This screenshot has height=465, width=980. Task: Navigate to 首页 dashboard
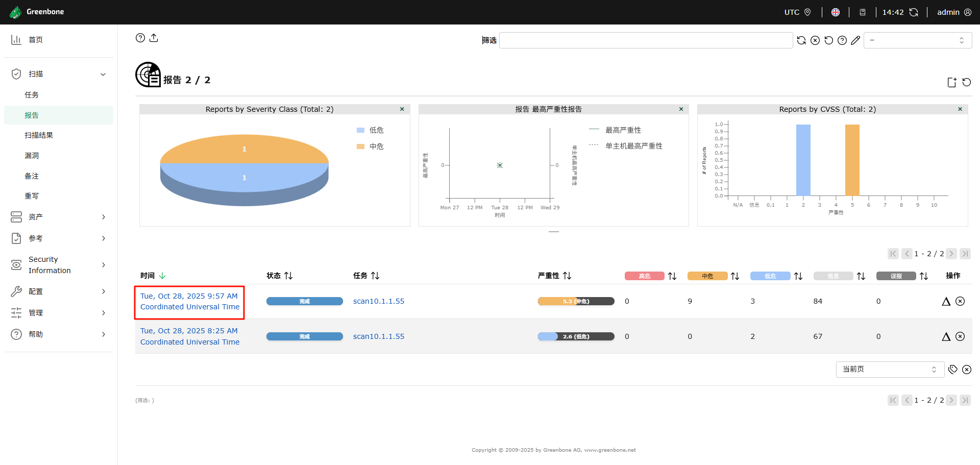(36, 40)
